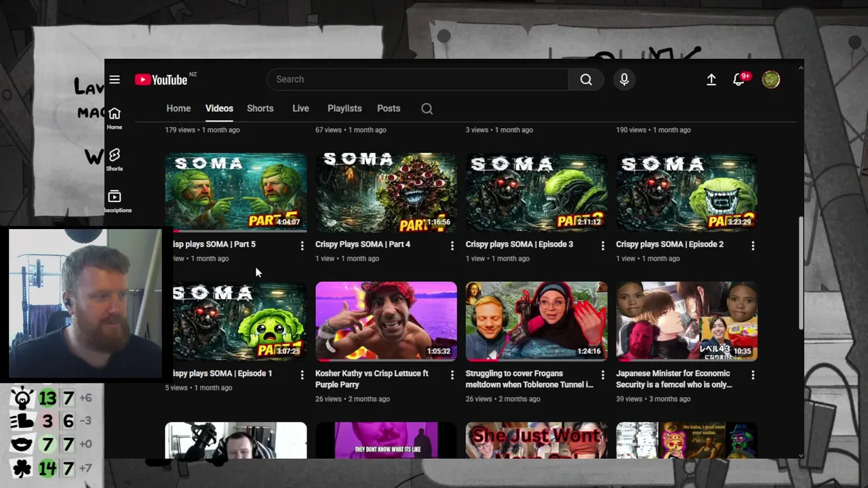Click the search magnifier button

tap(586, 79)
